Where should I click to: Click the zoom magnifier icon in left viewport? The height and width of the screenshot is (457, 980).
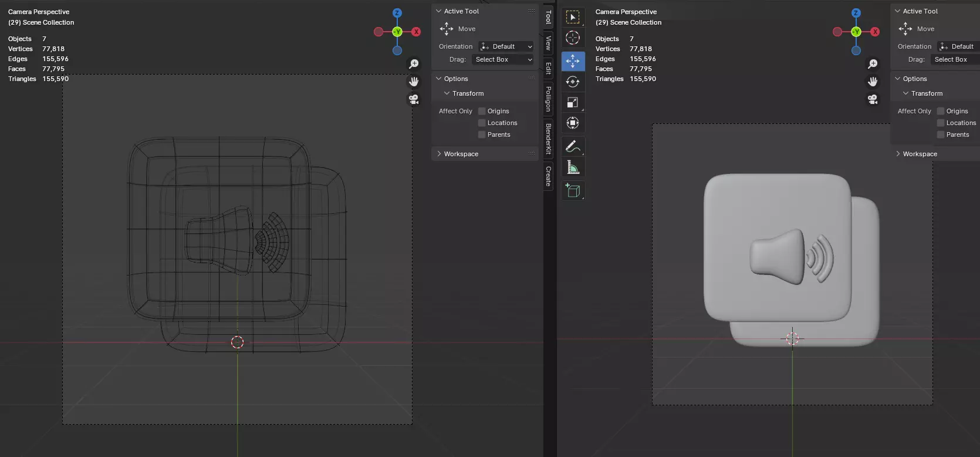[414, 63]
